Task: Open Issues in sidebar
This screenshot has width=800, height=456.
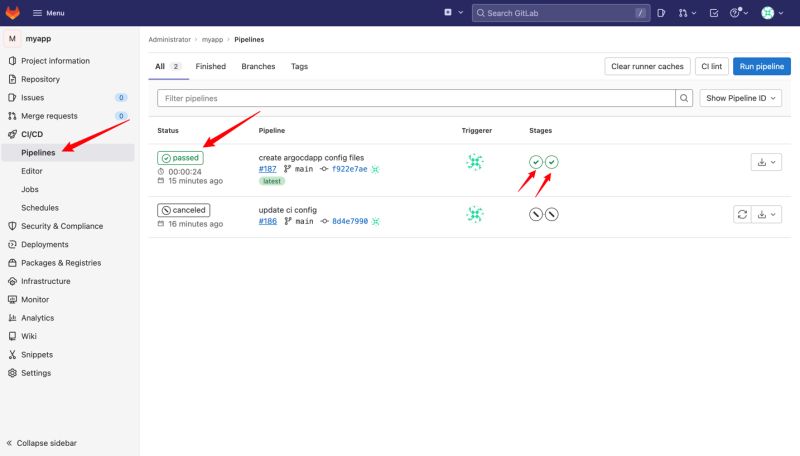Action: pyautogui.click(x=33, y=97)
